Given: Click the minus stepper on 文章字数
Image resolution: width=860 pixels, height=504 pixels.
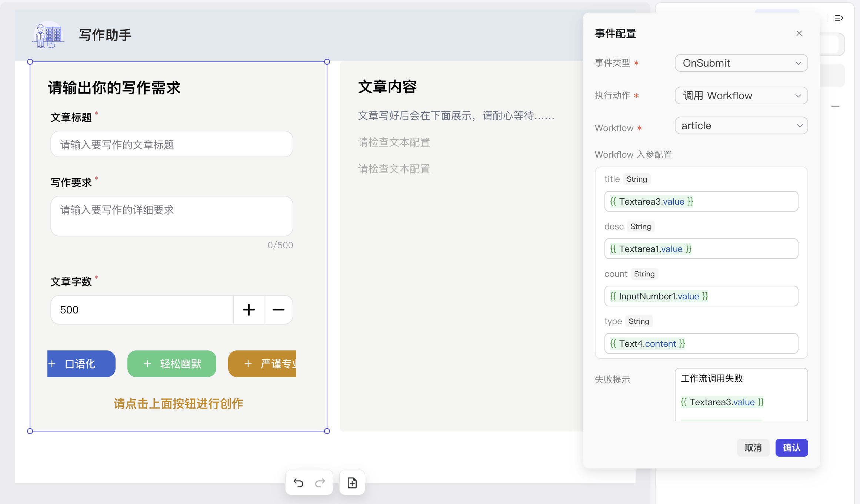Looking at the screenshot, I should tap(278, 310).
